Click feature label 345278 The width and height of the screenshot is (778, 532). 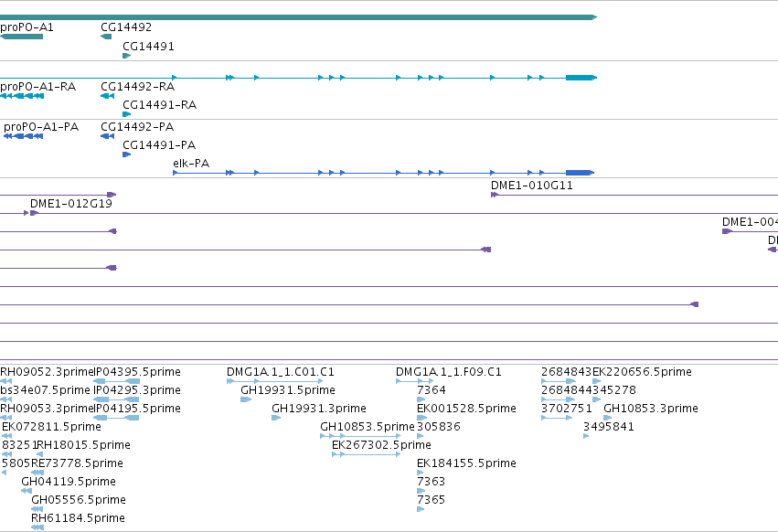tap(614, 390)
